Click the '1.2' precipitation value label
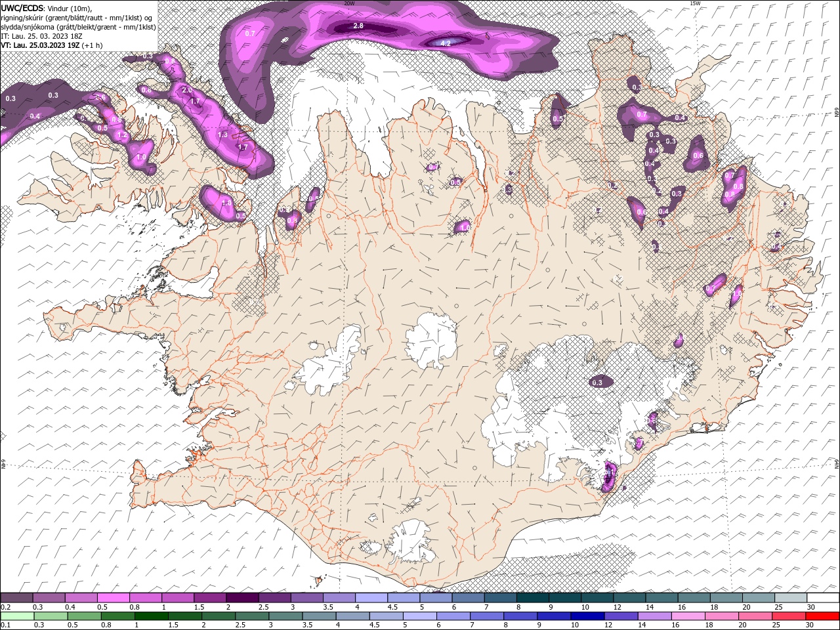The height and width of the screenshot is (630, 840). [121, 135]
